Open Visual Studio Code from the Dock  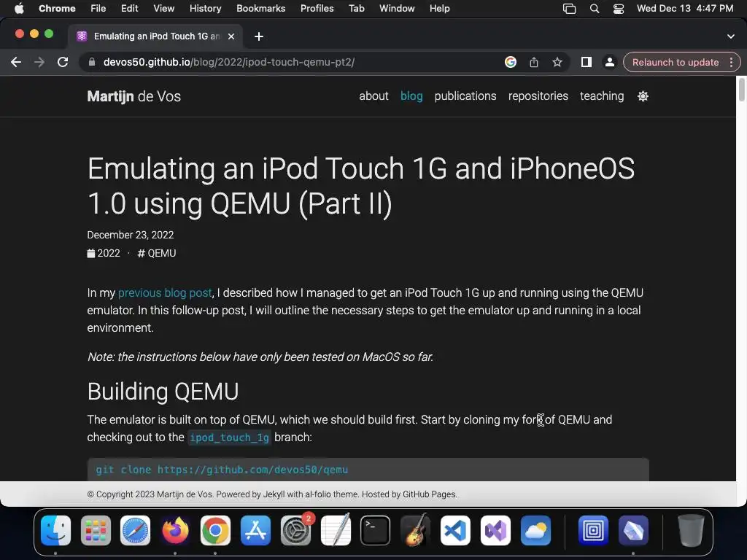pyautogui.click(x=455, y=531)
